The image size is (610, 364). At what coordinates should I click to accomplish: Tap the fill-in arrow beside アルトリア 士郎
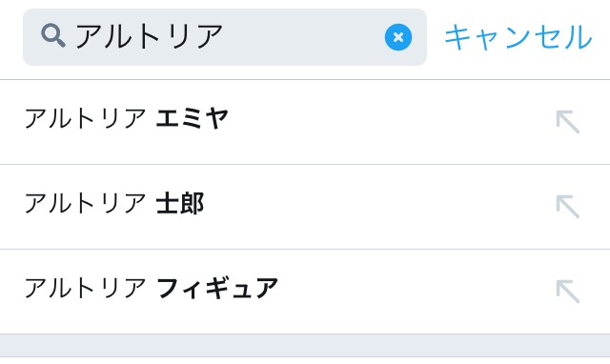[x=568, y=207]
